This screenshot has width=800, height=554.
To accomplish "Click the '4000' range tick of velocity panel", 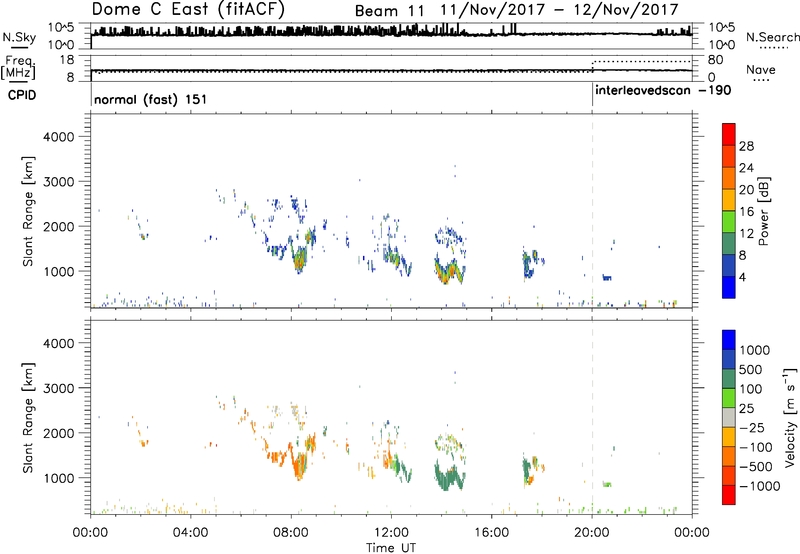I will [x=59, y=343].
